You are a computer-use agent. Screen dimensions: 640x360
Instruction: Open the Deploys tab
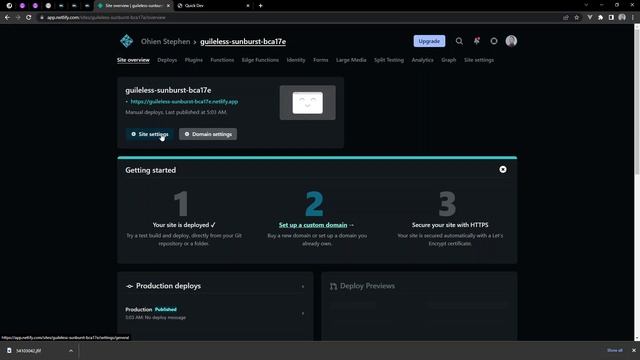click(x=167, y=60)
